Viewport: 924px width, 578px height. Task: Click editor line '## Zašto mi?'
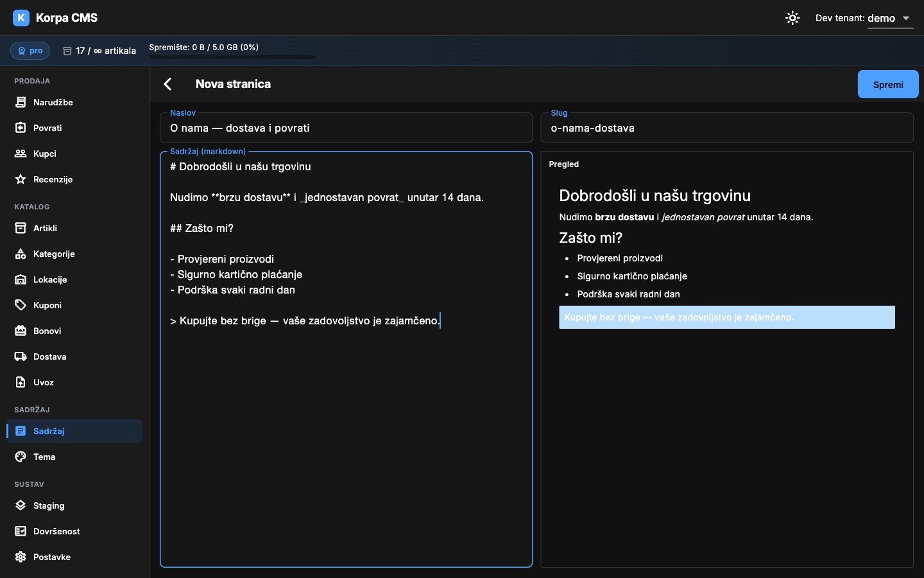[201, 228]
